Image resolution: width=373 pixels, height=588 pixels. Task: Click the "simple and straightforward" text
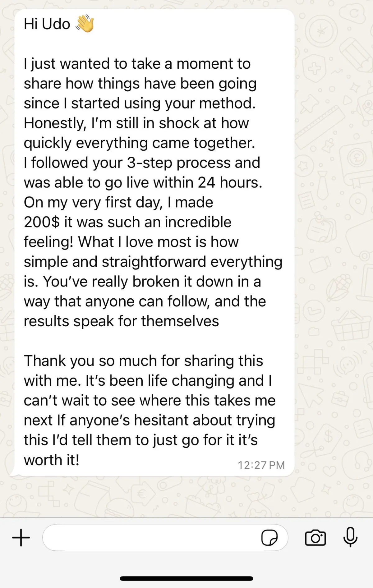coord(115,262)
